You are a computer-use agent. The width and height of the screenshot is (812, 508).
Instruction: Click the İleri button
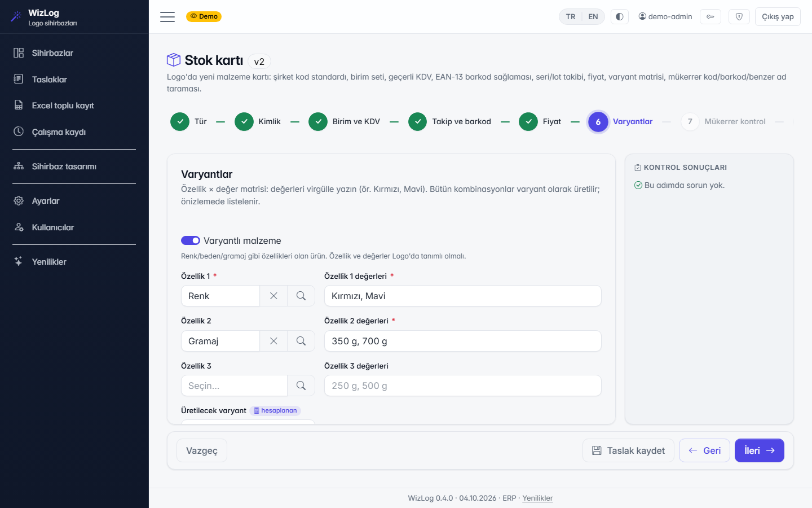point(759,450)
